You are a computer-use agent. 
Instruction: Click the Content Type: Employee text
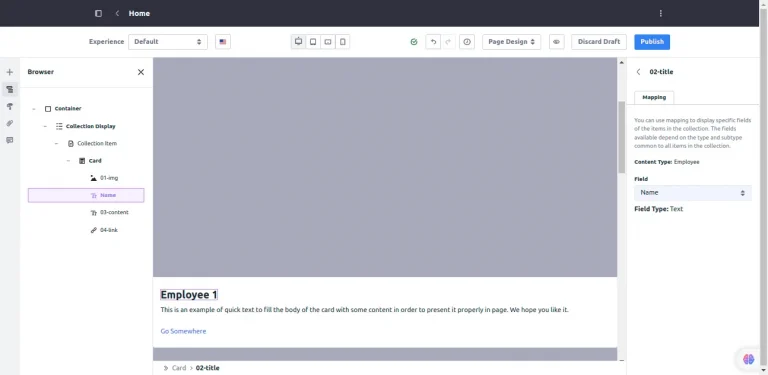(x=667, y=162)
